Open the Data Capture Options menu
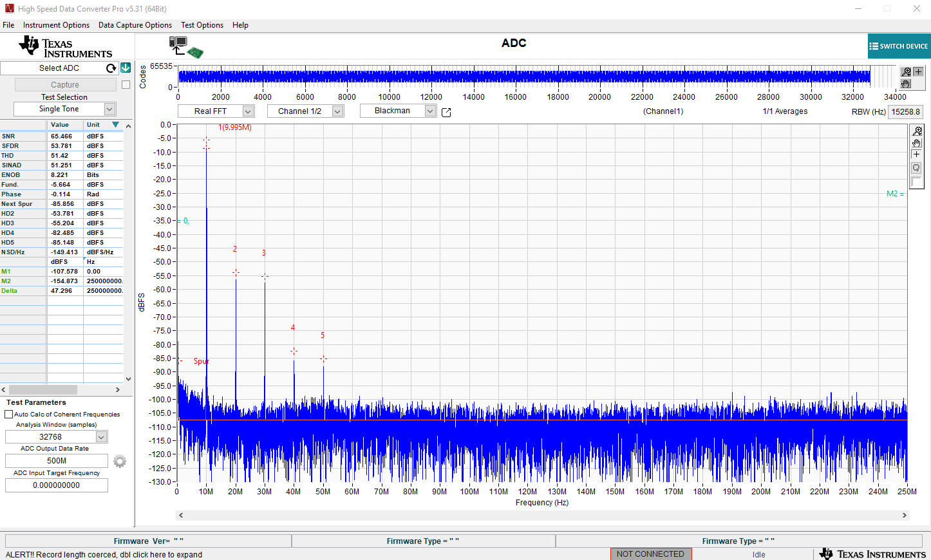Image resolution: width=931 pixels, height=560 pixels. 135,25
